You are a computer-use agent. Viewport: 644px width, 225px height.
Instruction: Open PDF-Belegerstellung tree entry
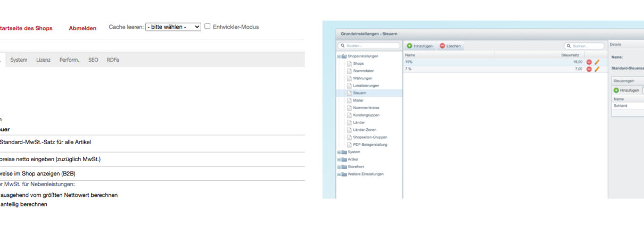[x=367, y=145]
